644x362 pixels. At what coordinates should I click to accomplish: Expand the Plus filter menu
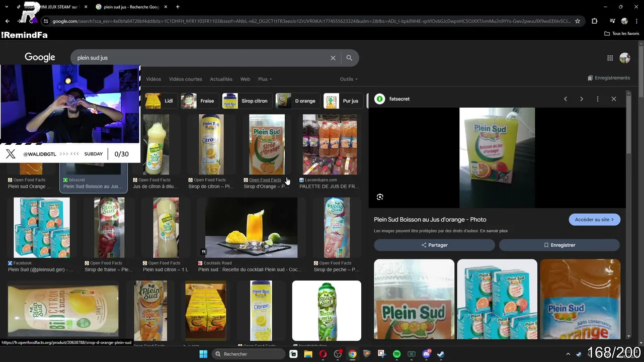[x=265, y=79]
